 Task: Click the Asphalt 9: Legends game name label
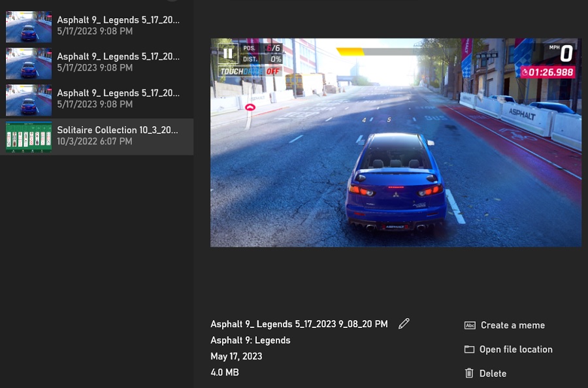(250, 340)
